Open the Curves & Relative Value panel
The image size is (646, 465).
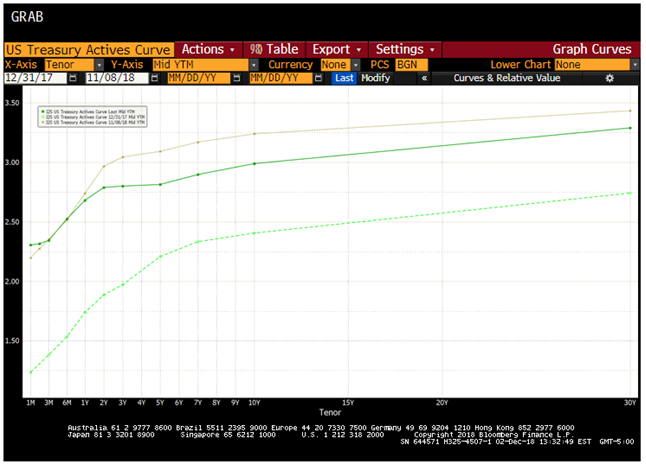tap(507, 78)
